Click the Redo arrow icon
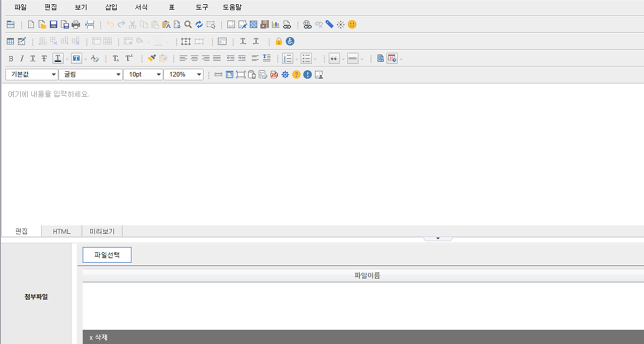This screenshot has height=344, width=644. click(x=121, y=25)
